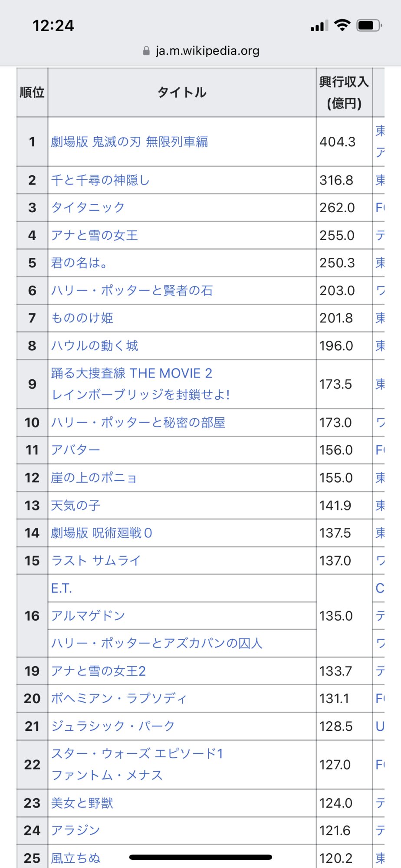This screenshot has height=868, width=401.
Task: Follow the E.T. title link
Action: point(62,589)
